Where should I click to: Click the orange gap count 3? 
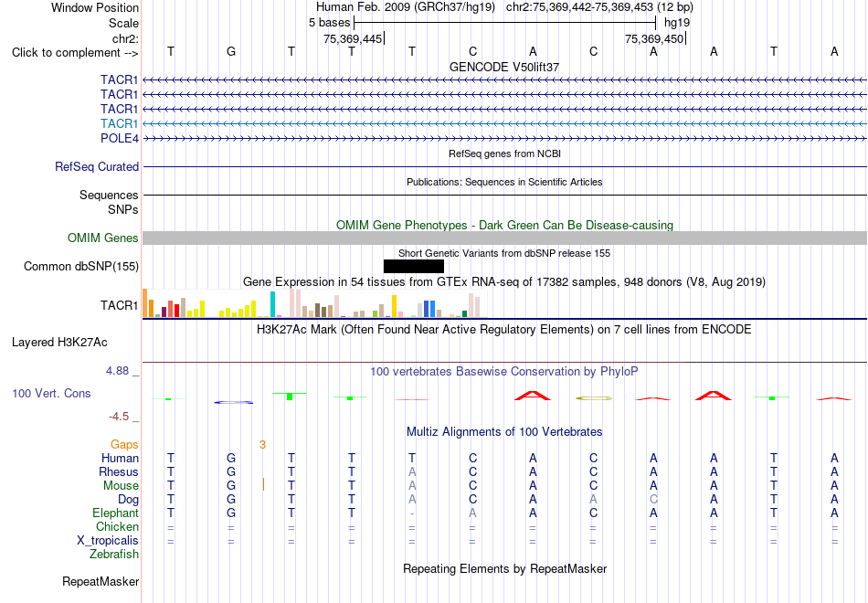tap(262, 445)
